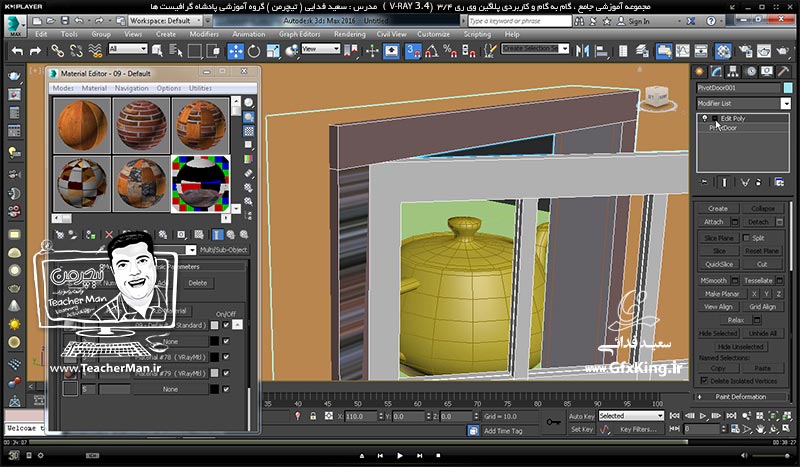Select the Unlink Selection tool

pyautogui.click(x=76, y=51)
